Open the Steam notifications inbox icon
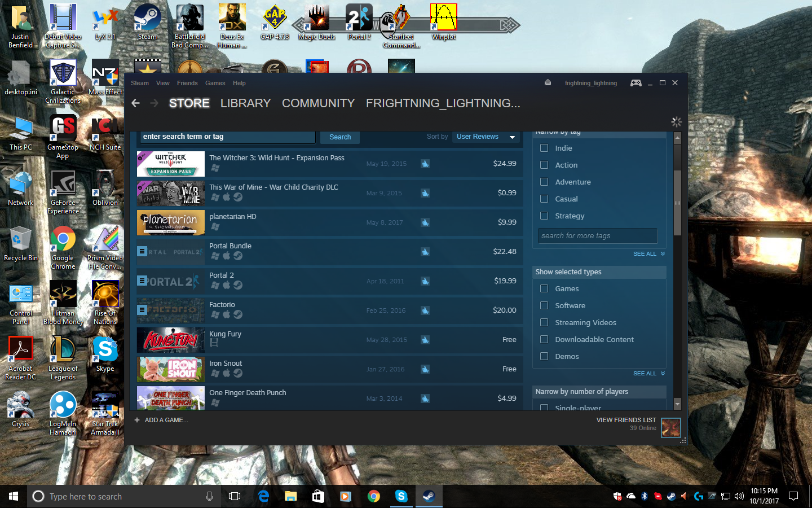This screenshot has width=812, height=508. pyautogui.click(x=548, y=82)
